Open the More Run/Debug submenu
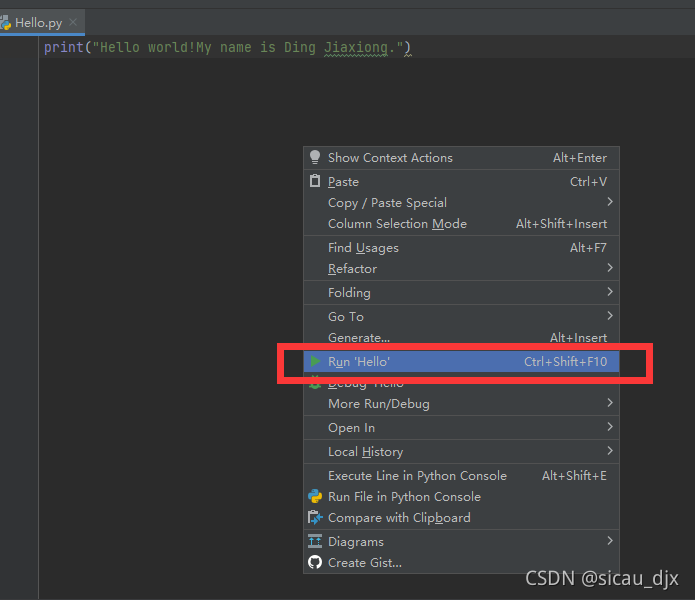The image size is (695, 600). tap(461, 404)
